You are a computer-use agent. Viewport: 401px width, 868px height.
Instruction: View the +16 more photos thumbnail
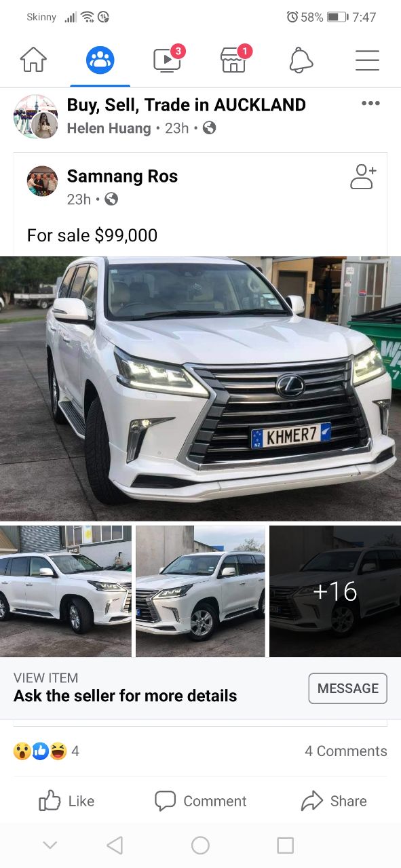click(335, 591)
